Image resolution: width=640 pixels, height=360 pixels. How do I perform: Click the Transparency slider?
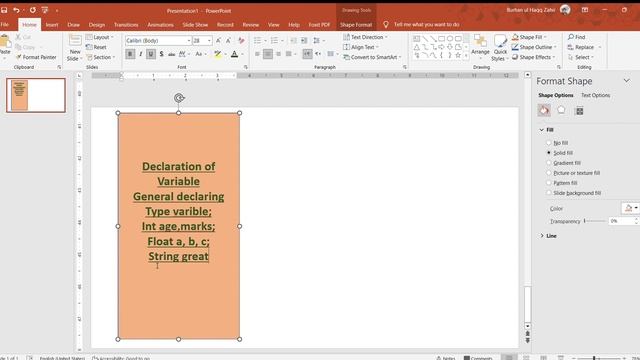[595, 221]
